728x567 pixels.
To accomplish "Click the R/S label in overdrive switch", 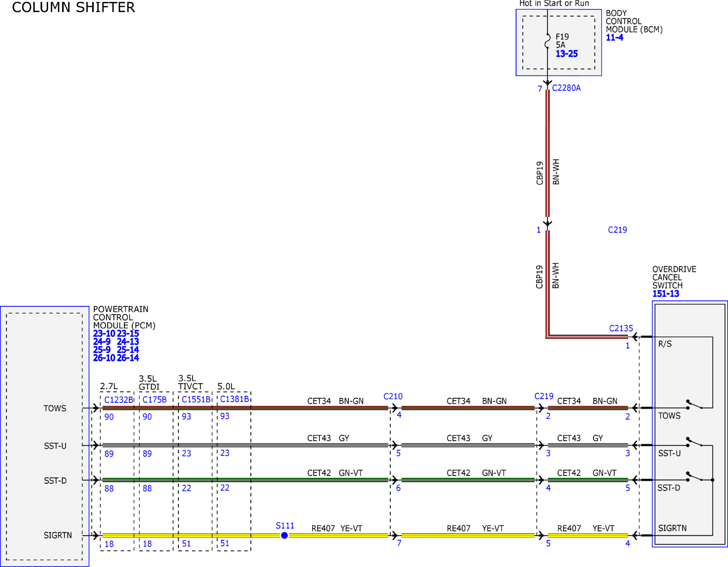I will click(x=665, y=344).
